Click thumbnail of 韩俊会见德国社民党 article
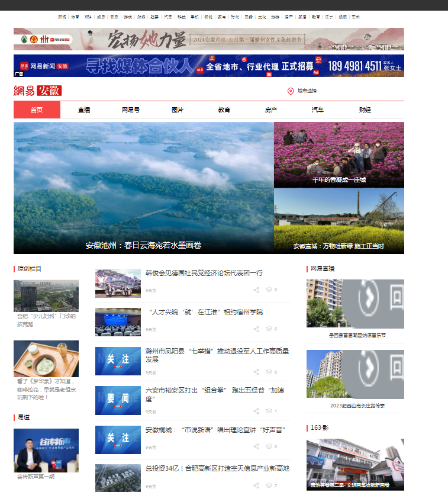 pyautogui.click(x=118, y=283)
